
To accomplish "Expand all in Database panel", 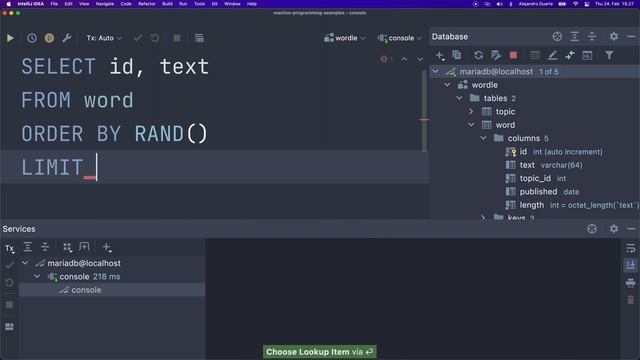I will (575, 37).
